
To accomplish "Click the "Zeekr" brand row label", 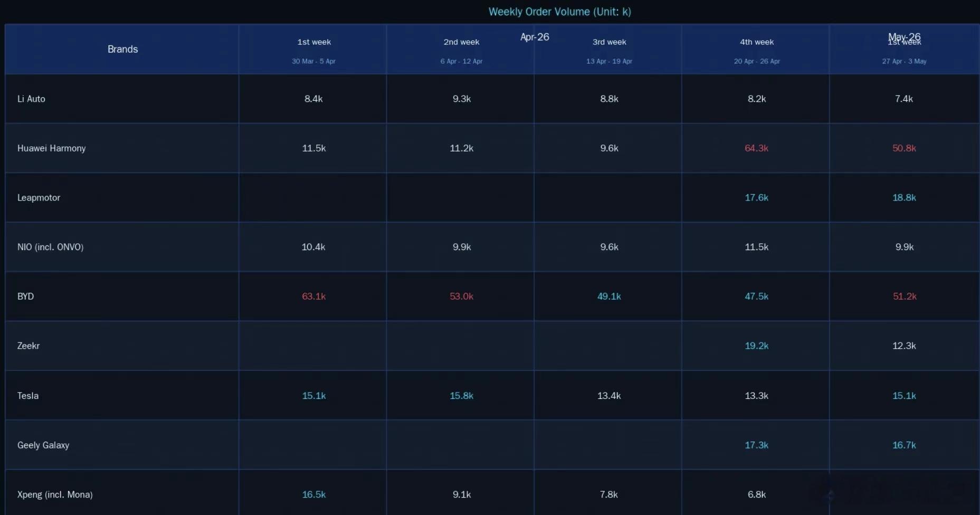I will 28,346.
